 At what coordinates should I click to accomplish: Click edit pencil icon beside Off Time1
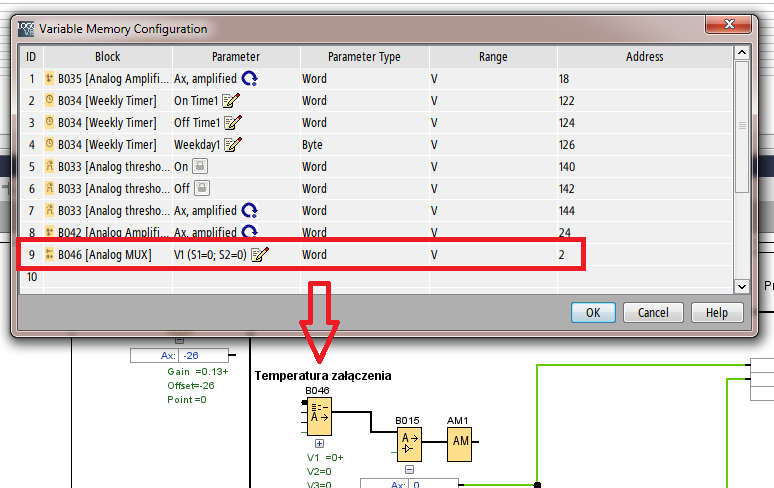233,122
